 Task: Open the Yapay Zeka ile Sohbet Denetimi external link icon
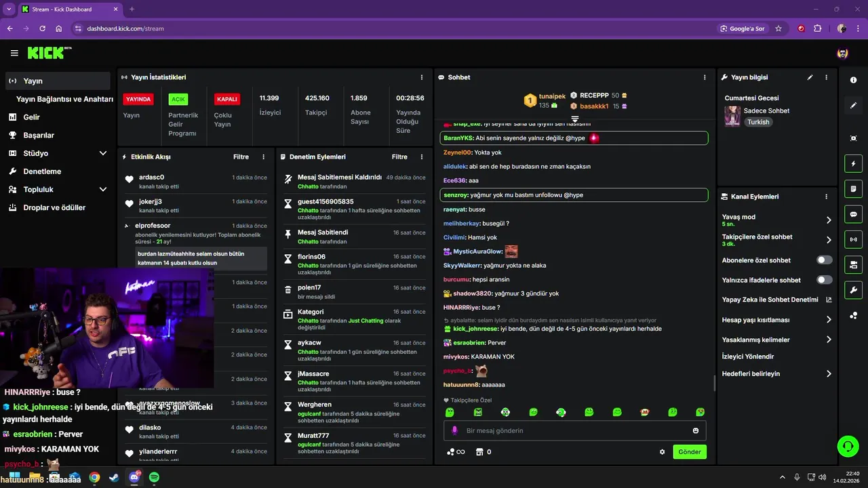click(829, 300)
